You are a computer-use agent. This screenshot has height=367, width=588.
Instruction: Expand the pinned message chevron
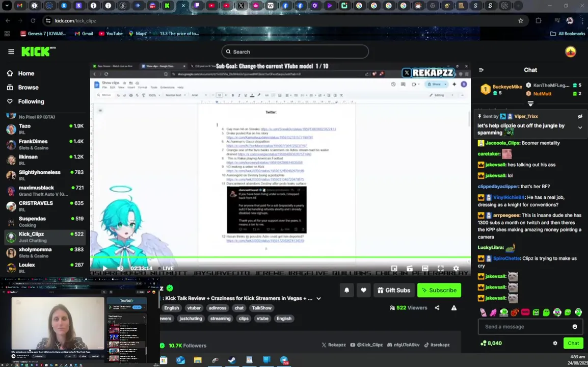click(x=580, y=127)
